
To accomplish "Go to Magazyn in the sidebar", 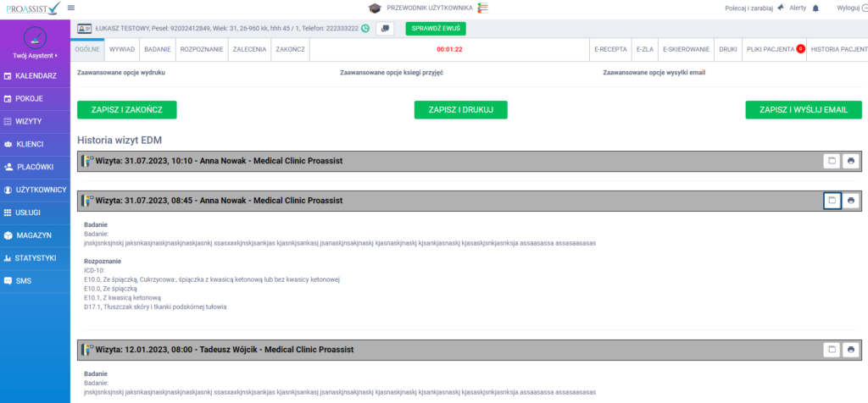I will 33,235.
